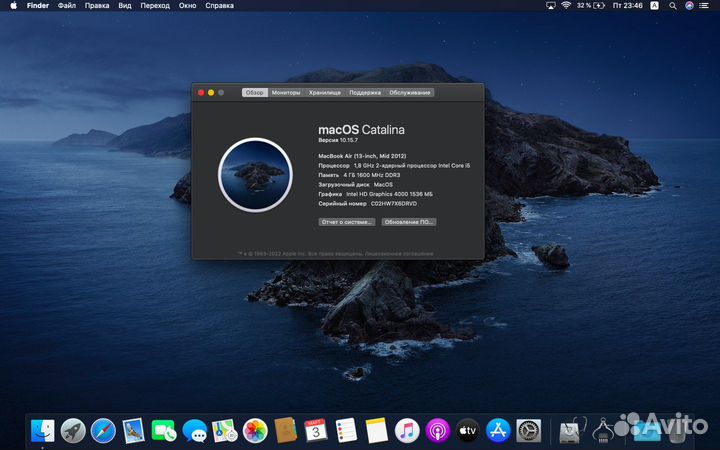Image resolution: width=720 pixels, height=450 pixels.
Task: Open the Окно menu
Action: coord(187,6)
